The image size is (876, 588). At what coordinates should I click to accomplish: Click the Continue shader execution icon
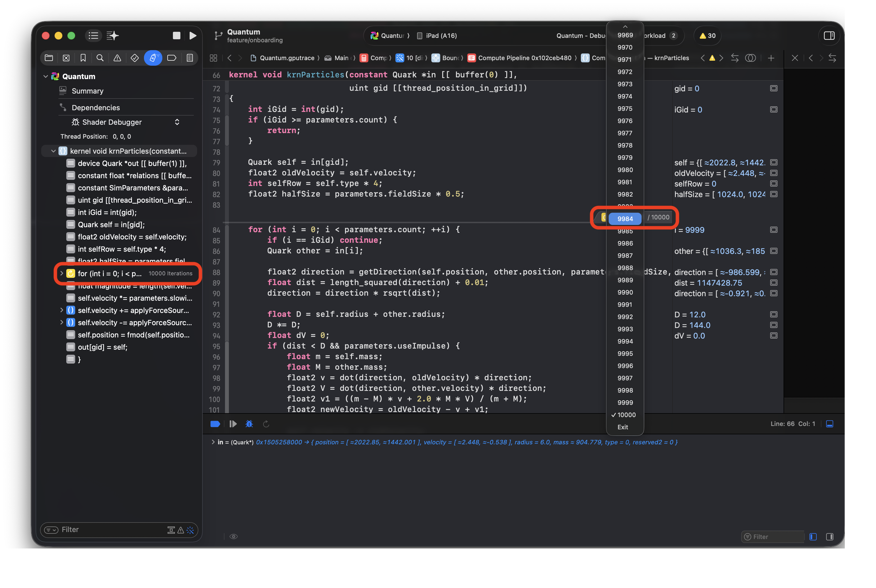coord(233,424)
